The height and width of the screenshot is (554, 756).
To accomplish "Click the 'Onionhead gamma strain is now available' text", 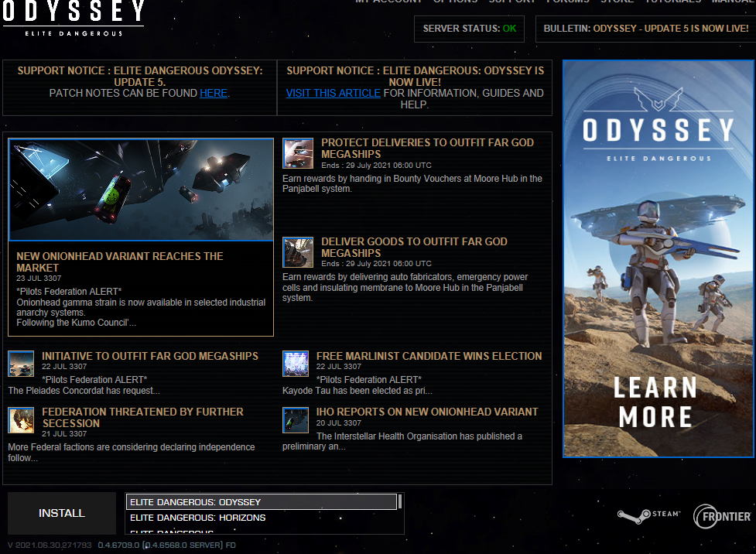I will (141, 307).
